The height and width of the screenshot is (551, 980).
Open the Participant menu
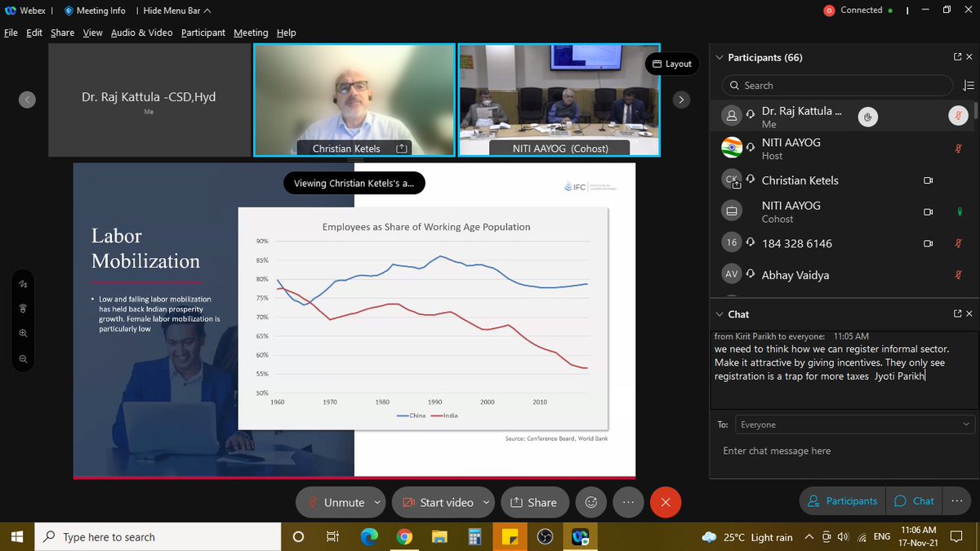pyautogui.click(x=203, y=33)
